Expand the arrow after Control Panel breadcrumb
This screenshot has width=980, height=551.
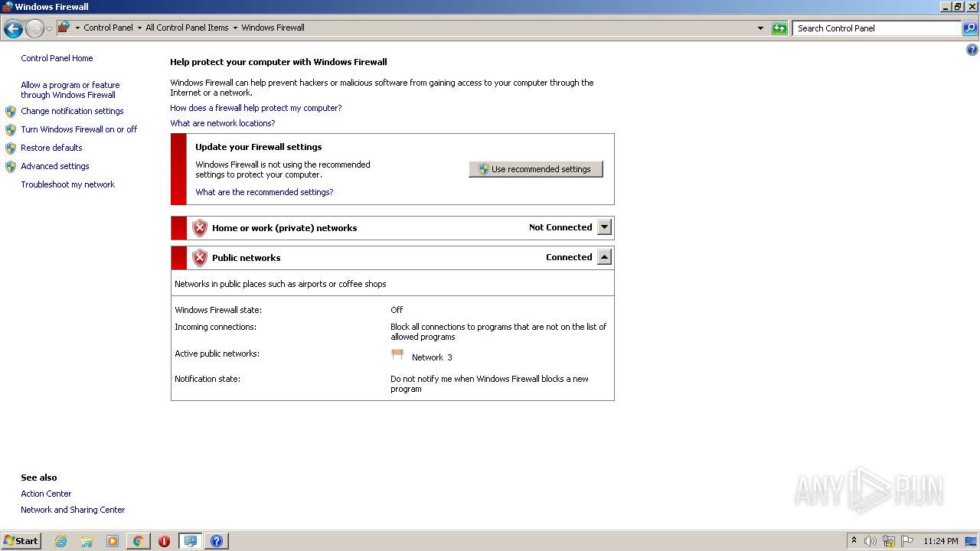tap(139, 28)
